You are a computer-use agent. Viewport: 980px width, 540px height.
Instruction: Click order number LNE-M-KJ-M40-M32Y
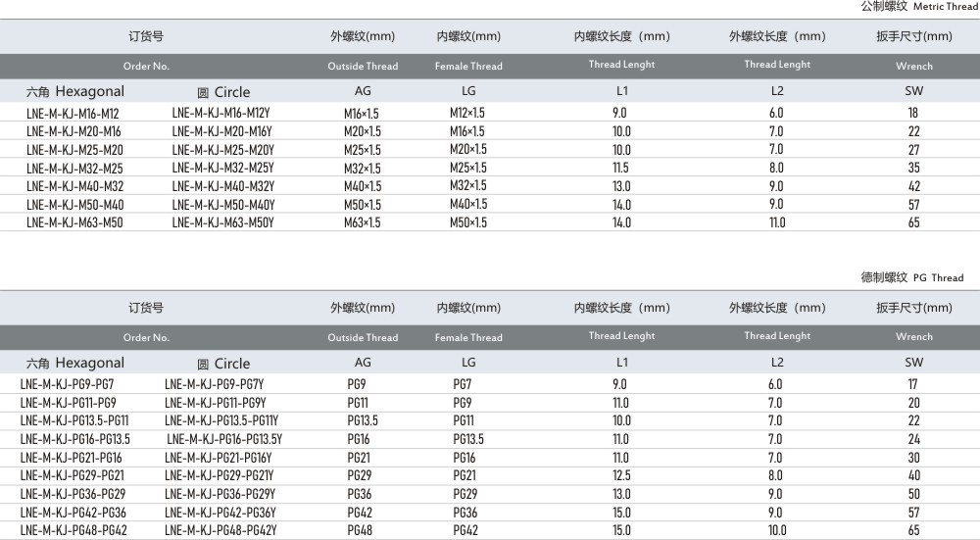coord(222,186)
